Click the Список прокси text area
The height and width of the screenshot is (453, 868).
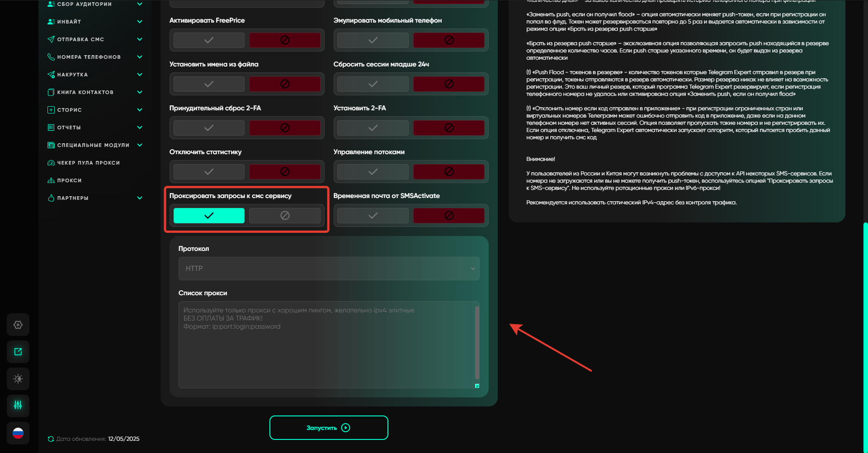325,344
